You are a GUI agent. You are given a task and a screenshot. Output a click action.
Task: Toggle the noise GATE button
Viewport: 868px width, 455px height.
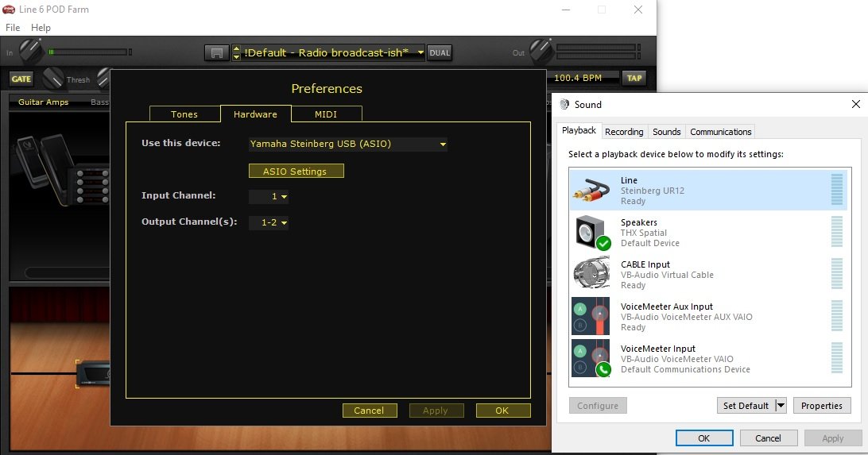point(21,79)
